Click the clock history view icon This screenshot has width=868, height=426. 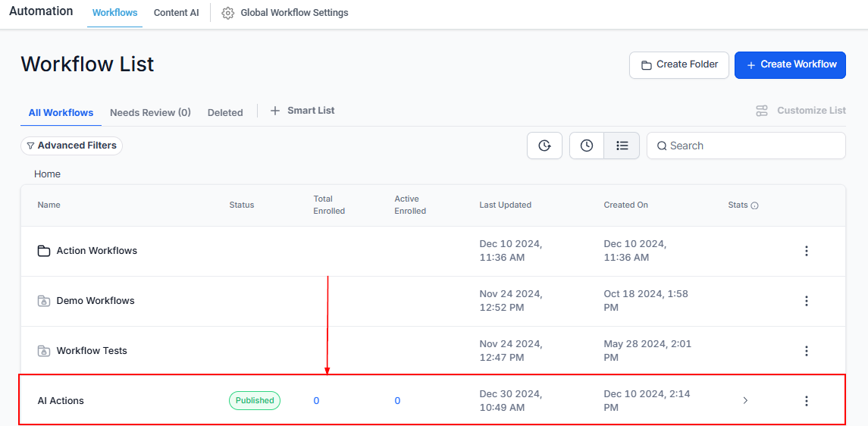[x=587, y=146]
